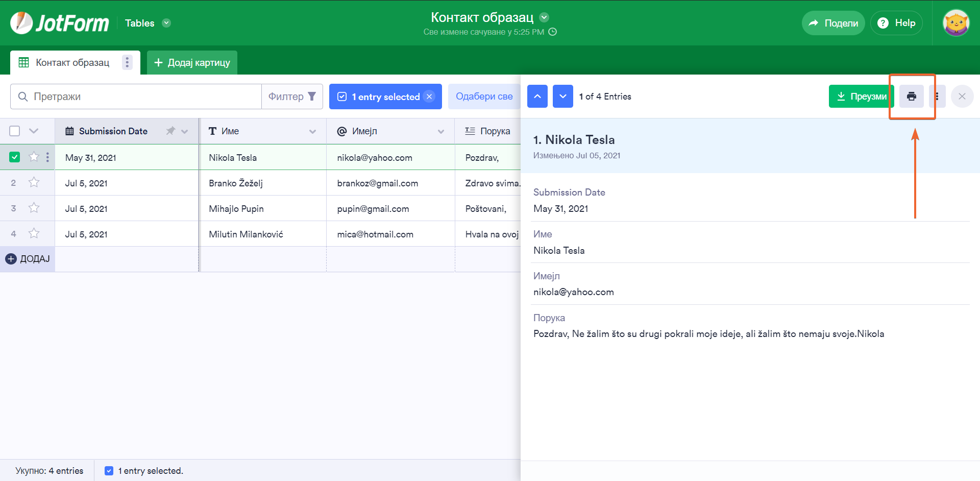Image resolution: width=980 pixels, height=481 pixels.
Task: Open the Контакт образац tab options dots
Action: [x=127, y=62]
